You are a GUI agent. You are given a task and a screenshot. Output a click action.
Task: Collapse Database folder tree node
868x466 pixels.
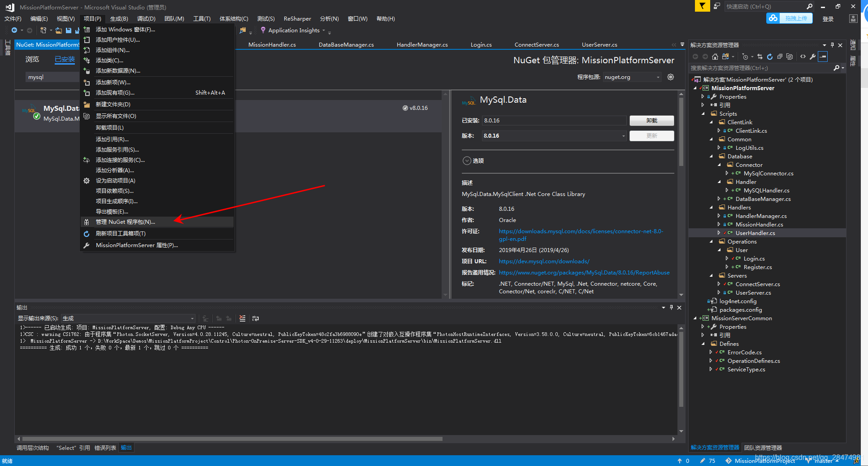(711, 157)
